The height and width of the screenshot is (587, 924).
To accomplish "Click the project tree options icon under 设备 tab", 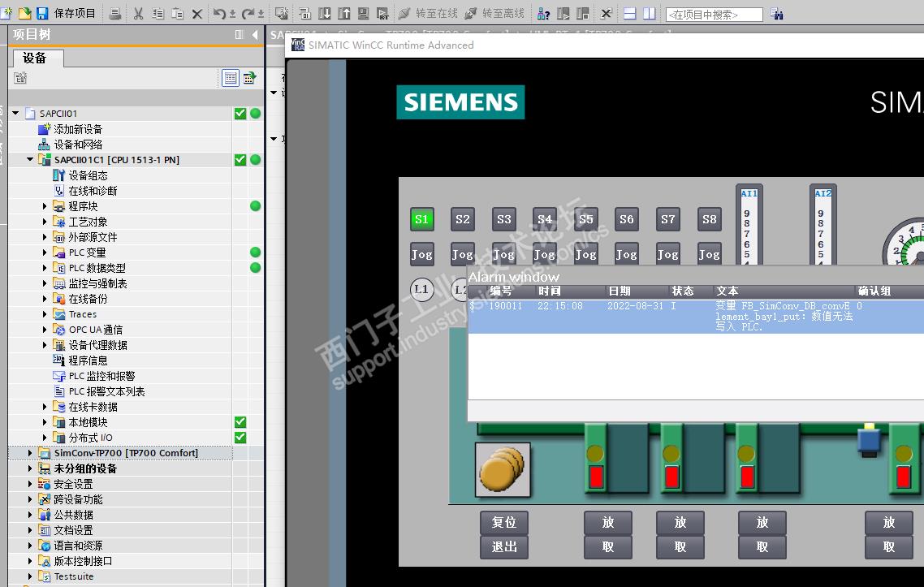I will point(20,78).
